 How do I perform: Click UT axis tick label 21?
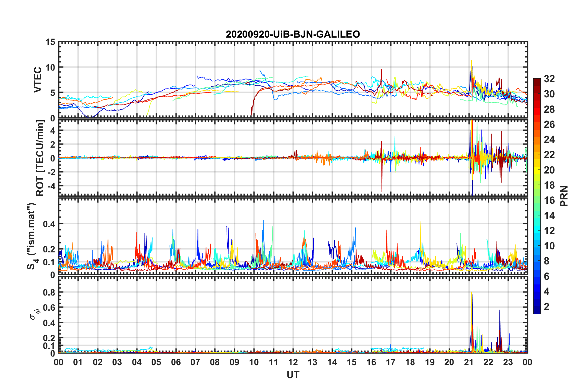pyautogui.click(x=469, y=362)
